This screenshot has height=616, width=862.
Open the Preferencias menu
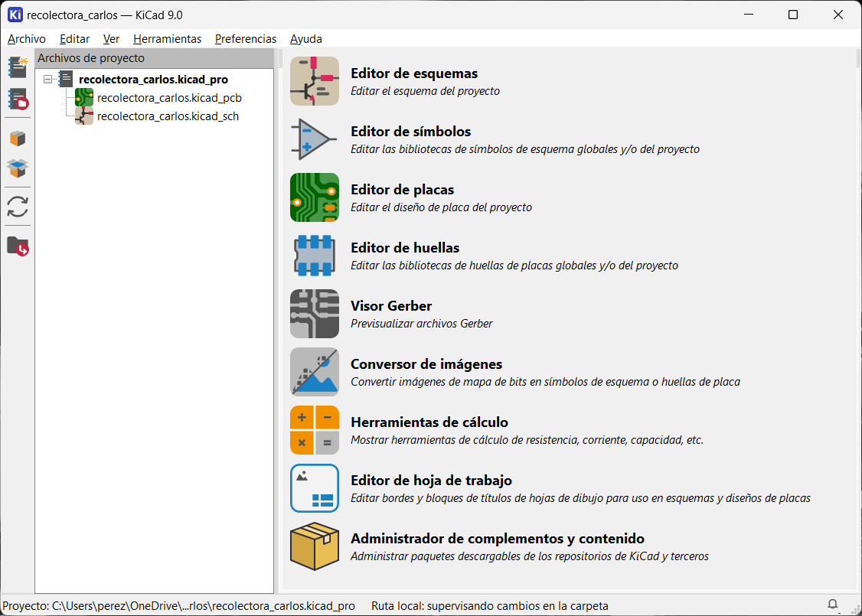tap(246, 39)
